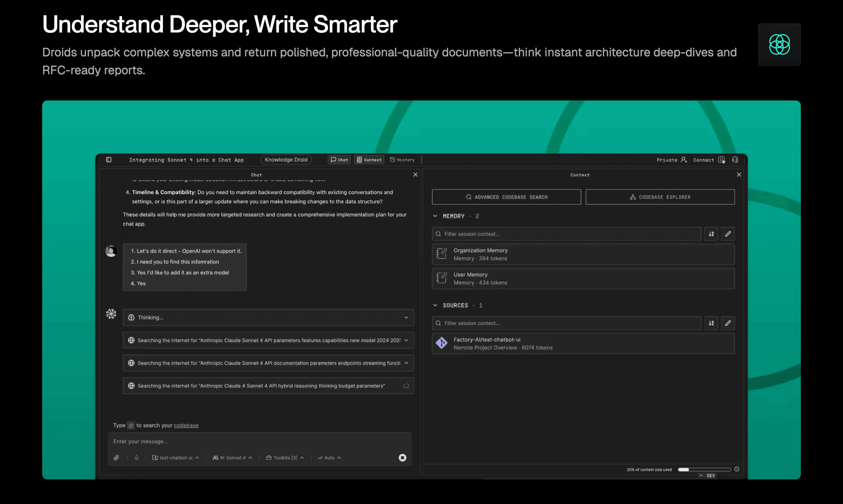Click the sort icon in Memory section
This screenshot has width=843, height=504.
[711, 234]
